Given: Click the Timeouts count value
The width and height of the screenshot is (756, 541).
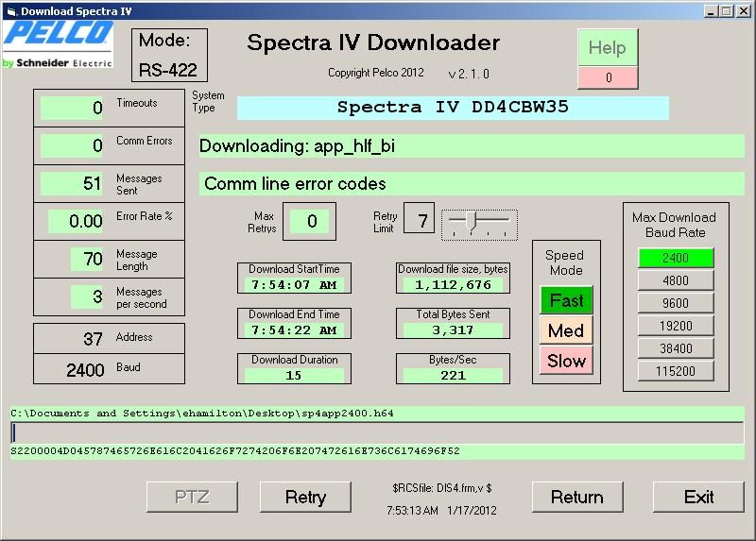Looking at the screenshot, I should coord(73,108).
